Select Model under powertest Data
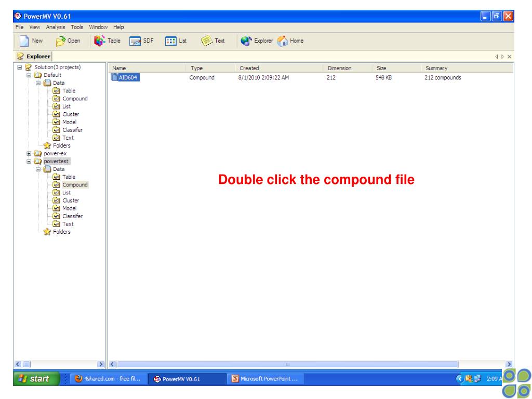This screenshot has height=399, width=532. 69,208
